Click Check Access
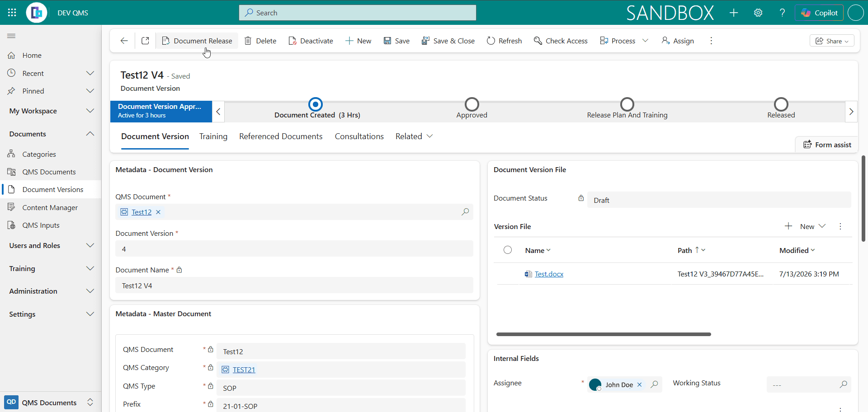 pos(561,41)
